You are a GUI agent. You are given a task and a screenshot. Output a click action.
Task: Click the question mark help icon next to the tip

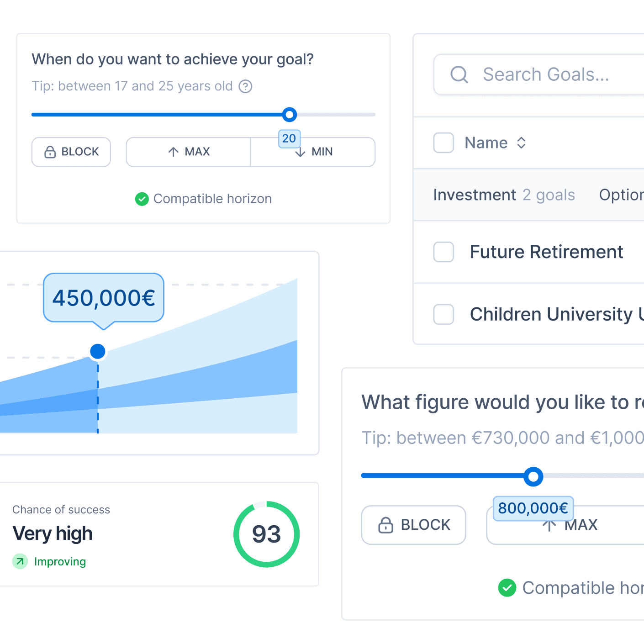point(245,86)
